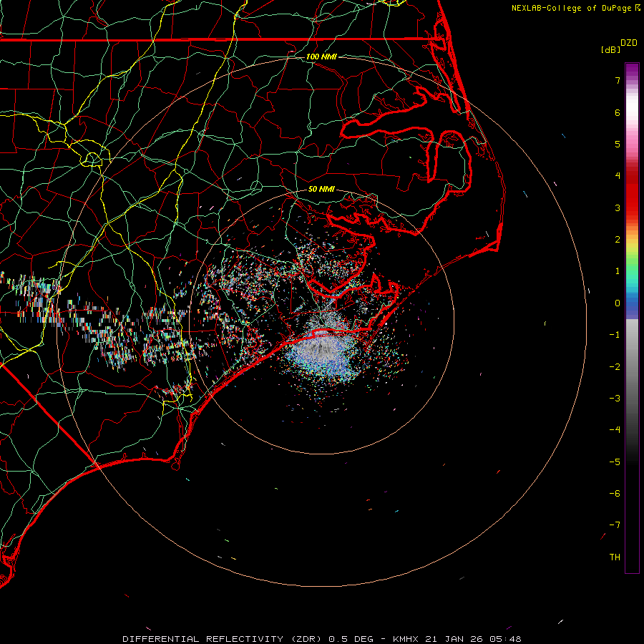This screenshot has height=644, width=644.
Task: Click the KMHX station identifier in footer
Action: coord(405,638)
